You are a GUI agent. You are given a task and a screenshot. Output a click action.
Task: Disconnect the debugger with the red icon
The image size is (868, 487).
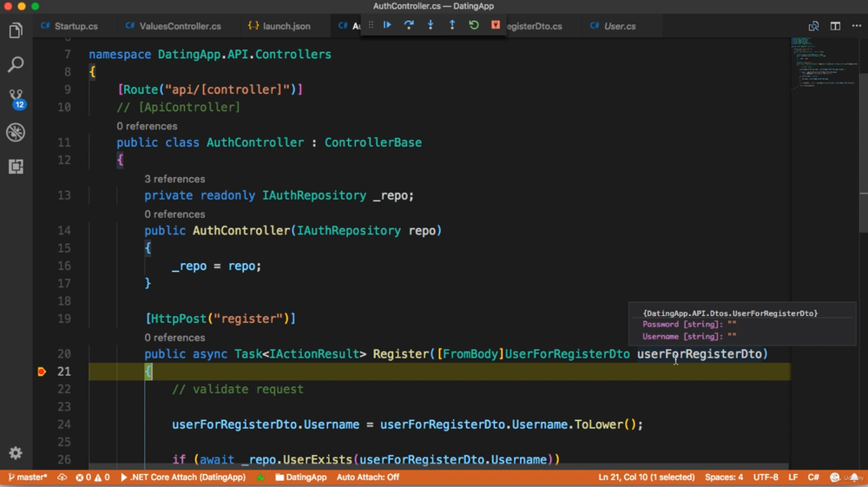(x=496, y=25)
